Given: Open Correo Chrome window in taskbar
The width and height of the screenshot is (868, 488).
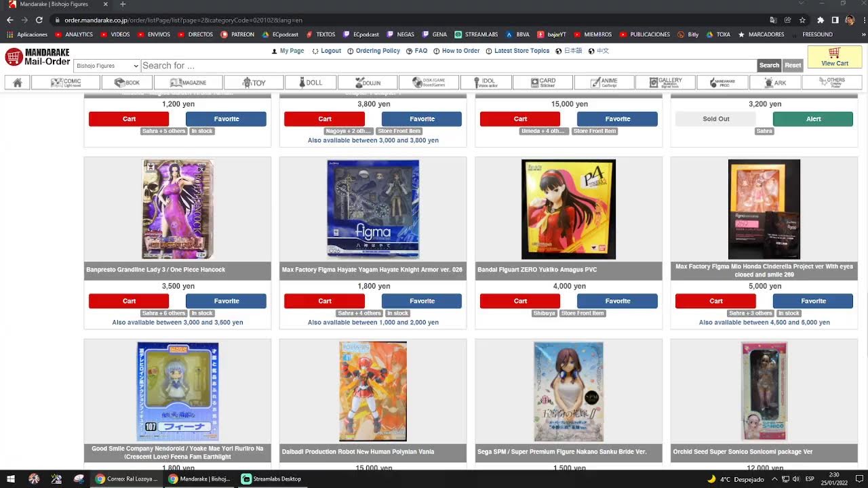Looking at the screenshot, I should (126, 479).
